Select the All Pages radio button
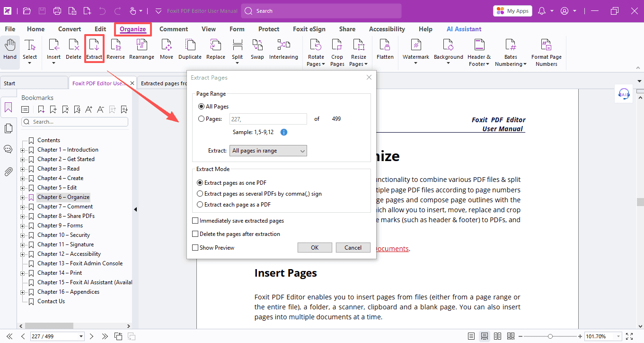Viewport: 644px width, 343px height. (202, 107)
